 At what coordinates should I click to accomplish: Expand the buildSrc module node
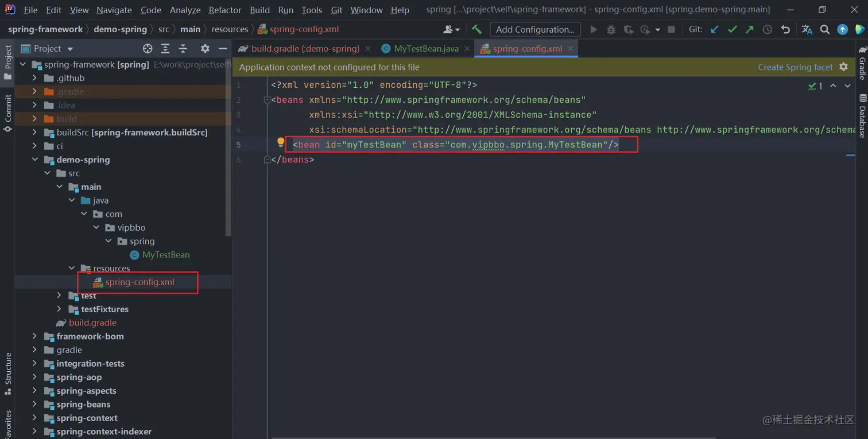pyautogui.click(x=34, y=133)
